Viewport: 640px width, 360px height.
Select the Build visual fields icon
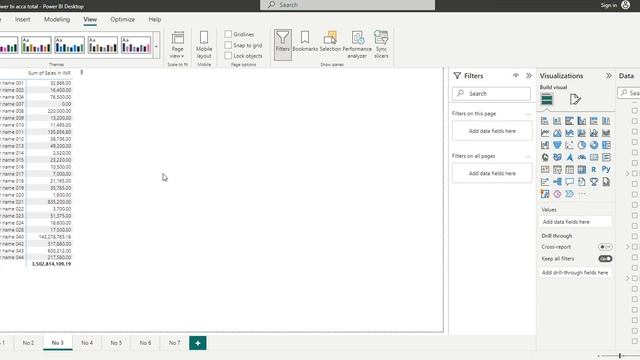click(547, 99)
